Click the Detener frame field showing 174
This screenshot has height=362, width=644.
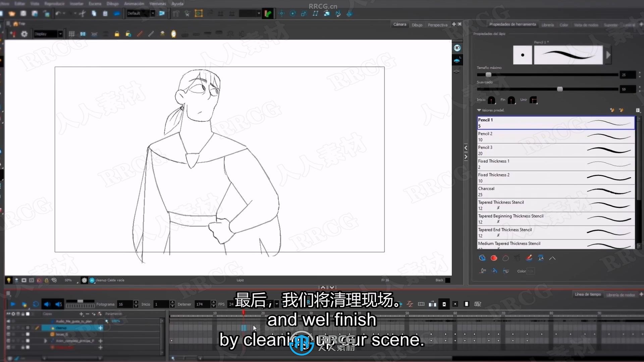(x=203, y=304)
